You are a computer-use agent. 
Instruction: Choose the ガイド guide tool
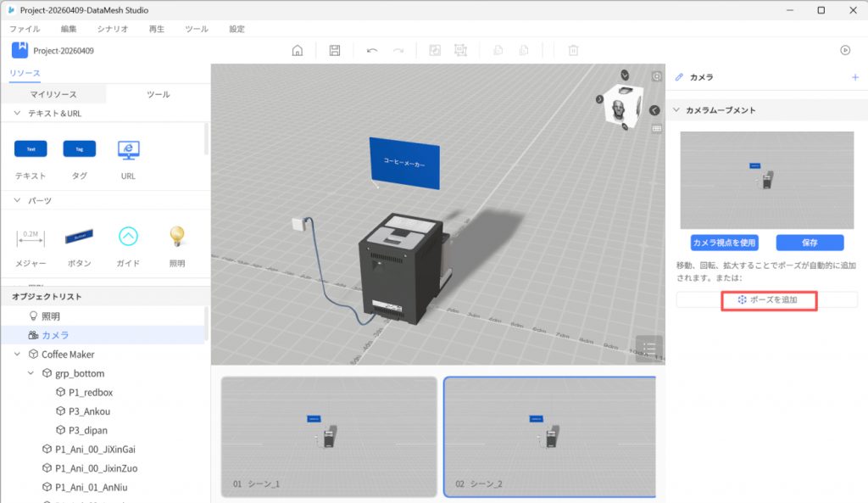[x=128, y=237]
